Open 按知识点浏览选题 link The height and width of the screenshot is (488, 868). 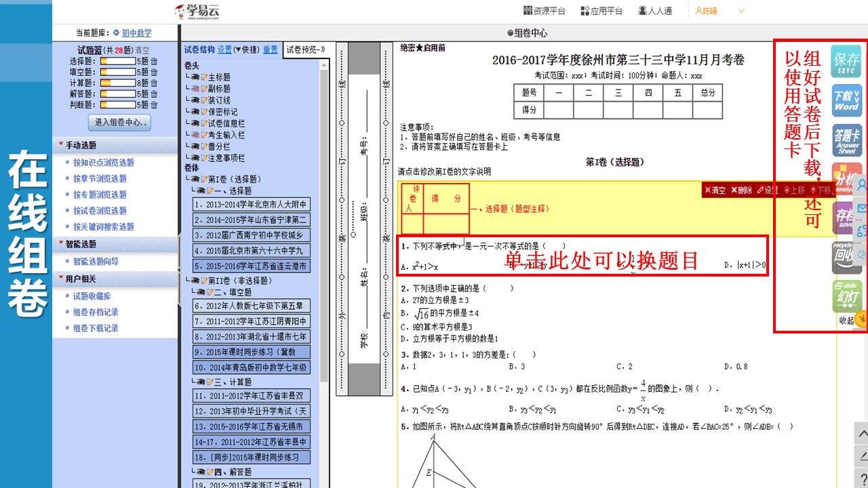click(x=104, y=163)
